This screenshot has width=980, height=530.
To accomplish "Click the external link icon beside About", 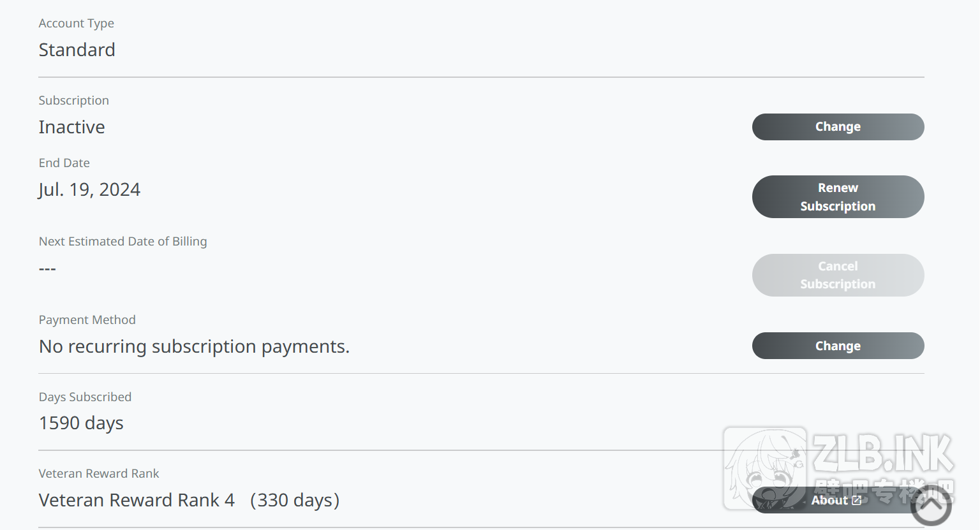I will (857, 501).
